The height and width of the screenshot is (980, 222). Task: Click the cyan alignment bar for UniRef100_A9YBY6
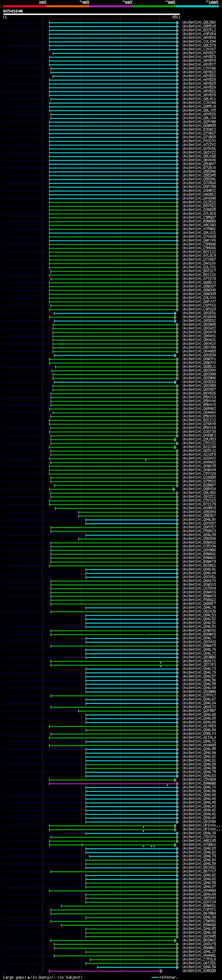pyautogui.click(x=113, y=38)
